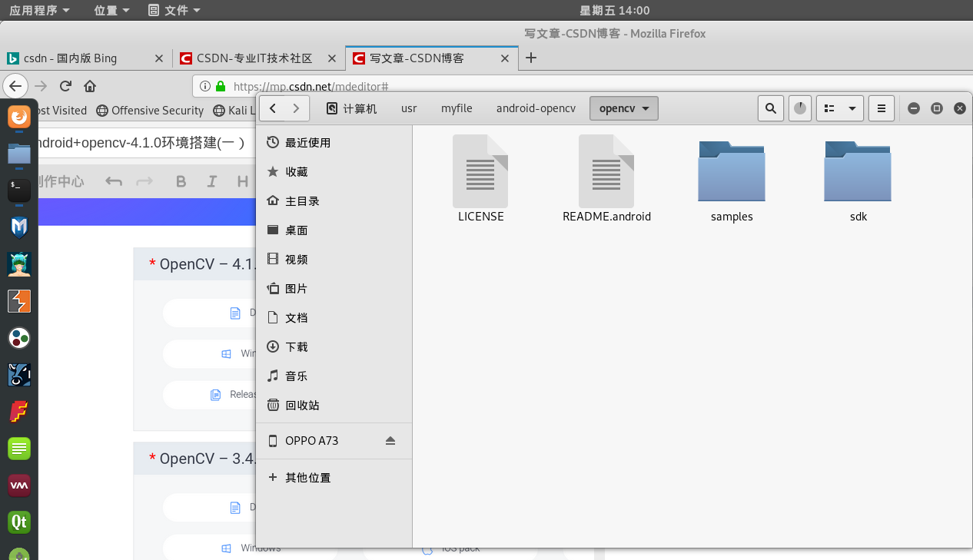Viewport: 973px width, 560px height.
Task: Open GIMP from the dock
Action: pos(18,375)
